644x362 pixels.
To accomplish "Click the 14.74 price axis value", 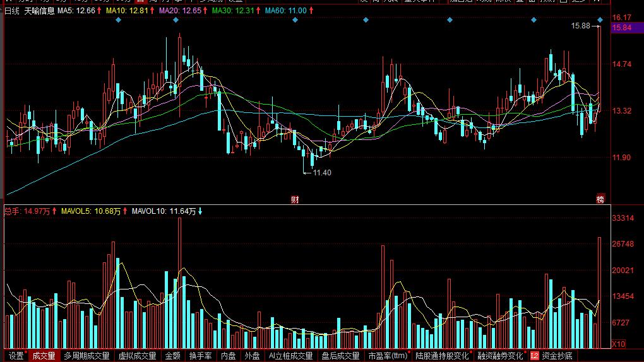I will click(x=621, y=64).
